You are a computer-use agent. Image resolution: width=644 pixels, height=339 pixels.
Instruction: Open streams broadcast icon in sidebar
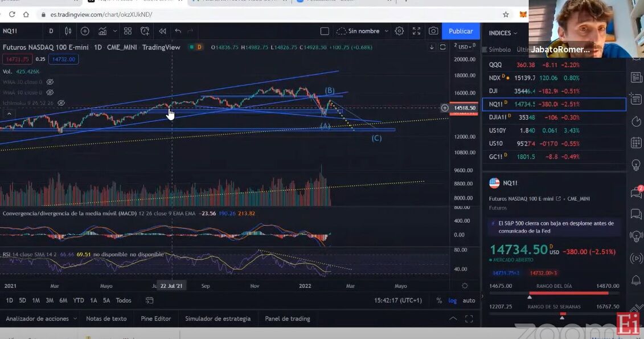(636, 259)
